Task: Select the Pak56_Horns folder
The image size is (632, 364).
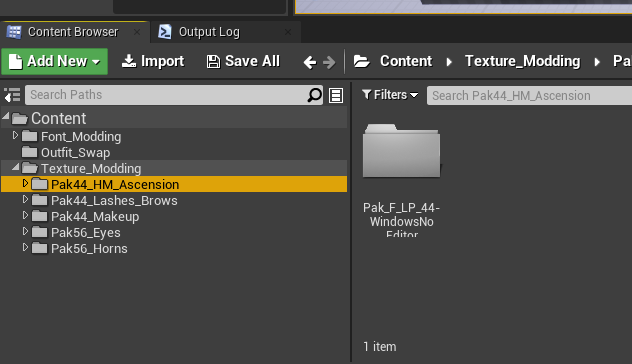Action: [x=89, y=249]
